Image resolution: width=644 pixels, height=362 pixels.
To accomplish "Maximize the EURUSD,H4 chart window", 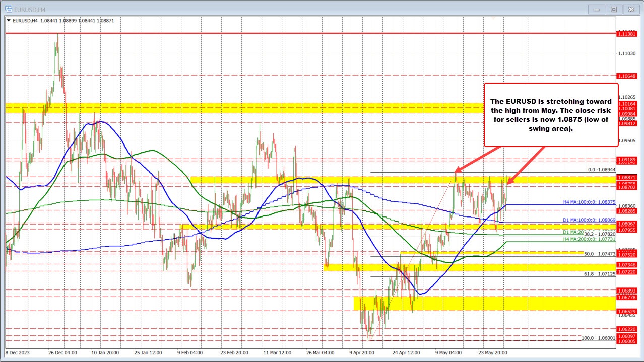I will coord(614,9).
